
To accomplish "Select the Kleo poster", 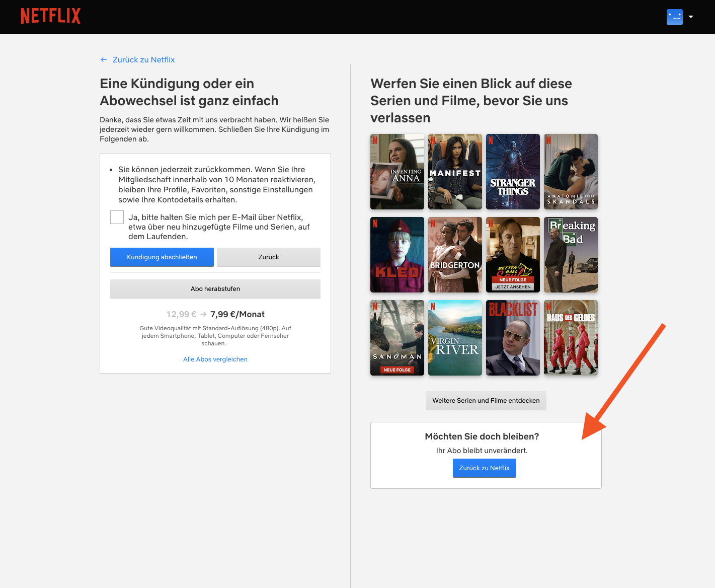I will (397, 255).
